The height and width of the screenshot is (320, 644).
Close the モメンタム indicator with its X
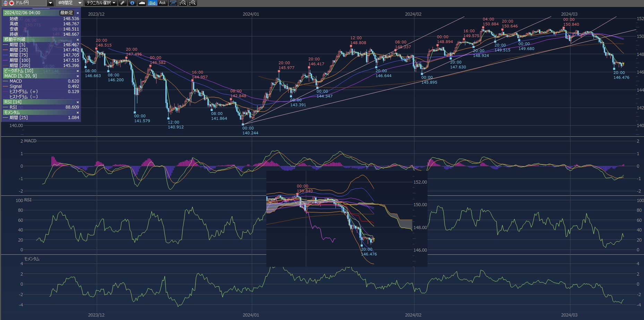78,112
